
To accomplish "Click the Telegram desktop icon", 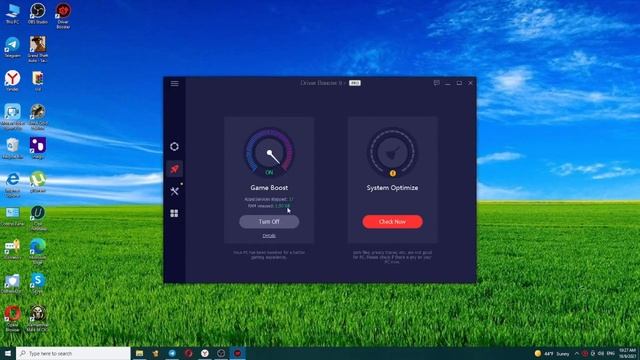I will coord(12,47).
